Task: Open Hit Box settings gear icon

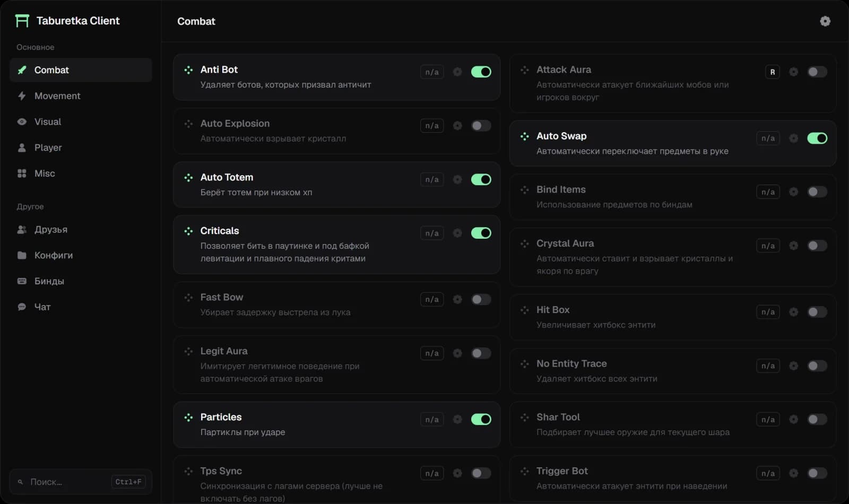Action: pos(793,312)
